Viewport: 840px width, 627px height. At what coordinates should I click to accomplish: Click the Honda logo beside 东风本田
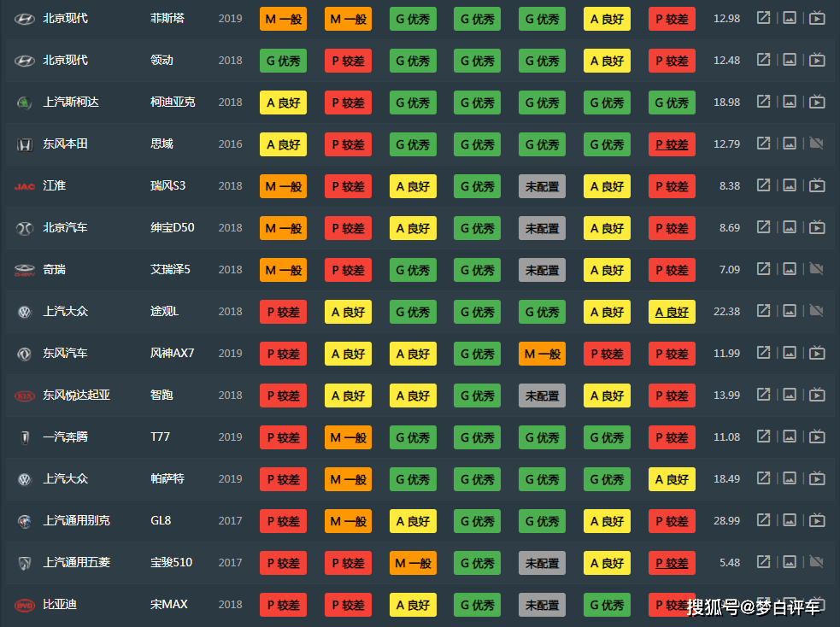[24, 144]
